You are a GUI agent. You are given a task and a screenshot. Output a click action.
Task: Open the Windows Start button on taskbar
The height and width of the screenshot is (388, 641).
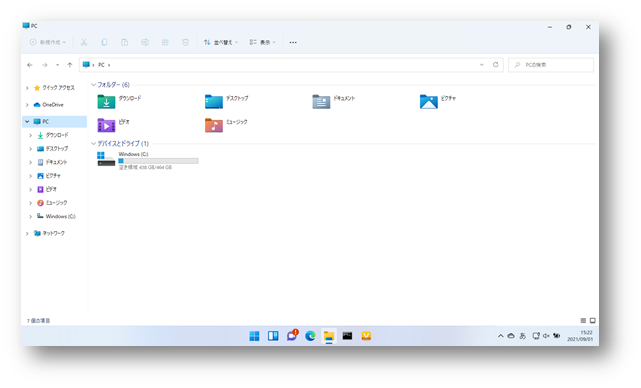pyautogui.click(x=254, y=336)
